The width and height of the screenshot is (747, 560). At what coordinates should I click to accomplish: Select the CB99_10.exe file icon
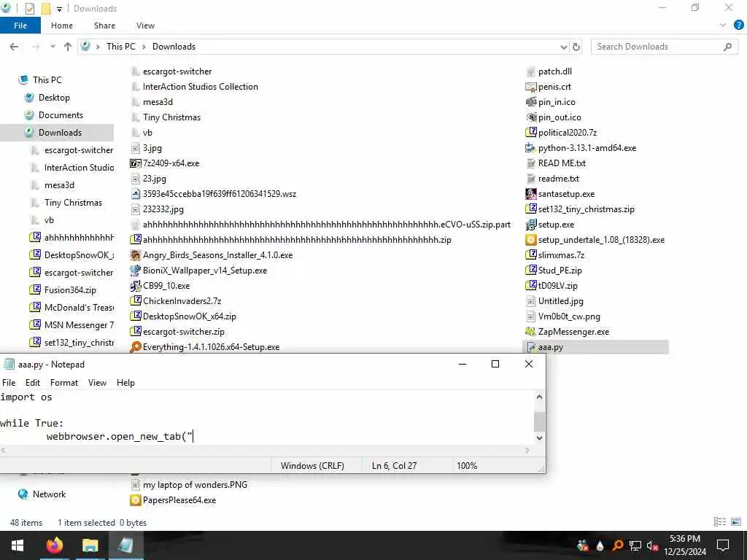tap(135, 286)
